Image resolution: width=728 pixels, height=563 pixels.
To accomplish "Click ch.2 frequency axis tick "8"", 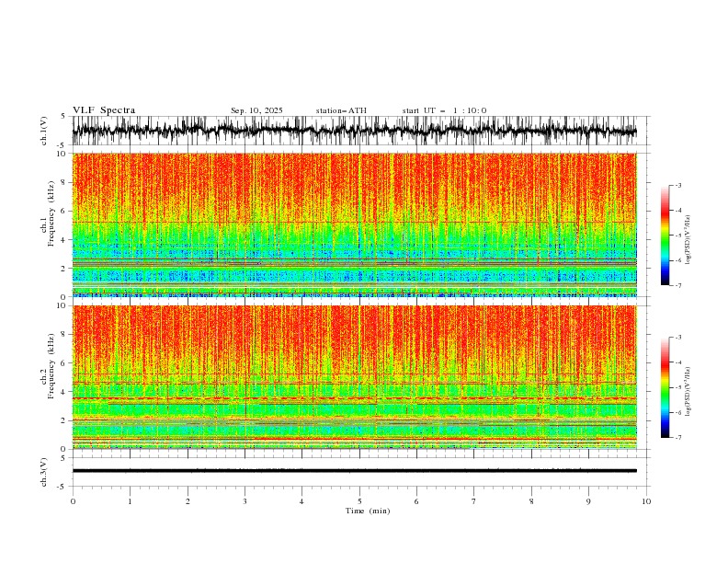I will 63,335.
